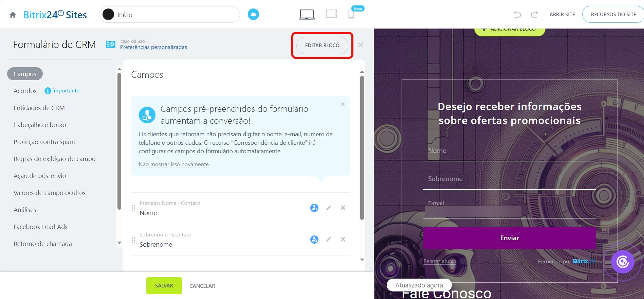644x299 pixels.
Task: Switch to tablet preview mode
Action: coord(331,14)
